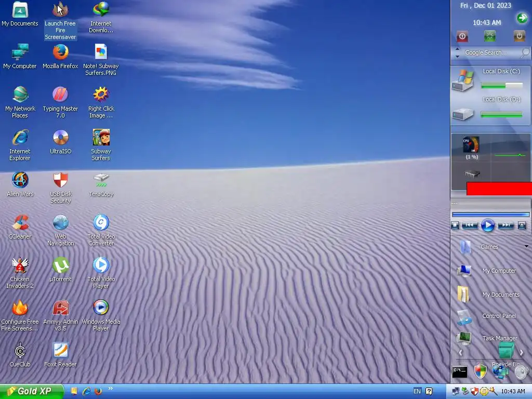Open USB Disk Security icon
The height and width of the screenshot is (399, 532).
[x=60, y=188]
